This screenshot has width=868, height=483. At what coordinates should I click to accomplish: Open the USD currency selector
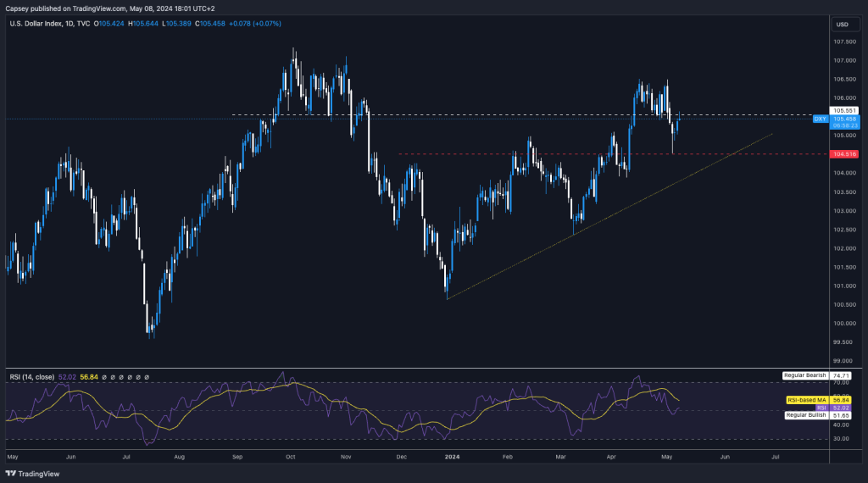842,24
